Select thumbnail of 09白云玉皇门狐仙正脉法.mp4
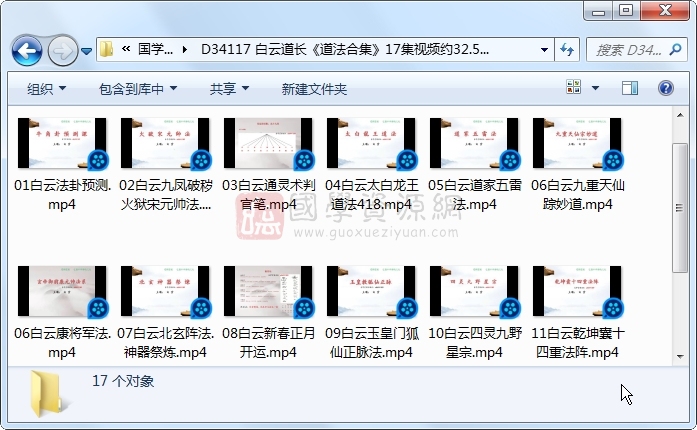The width and height of the screenshot is (697, 430). click(371, 292)
